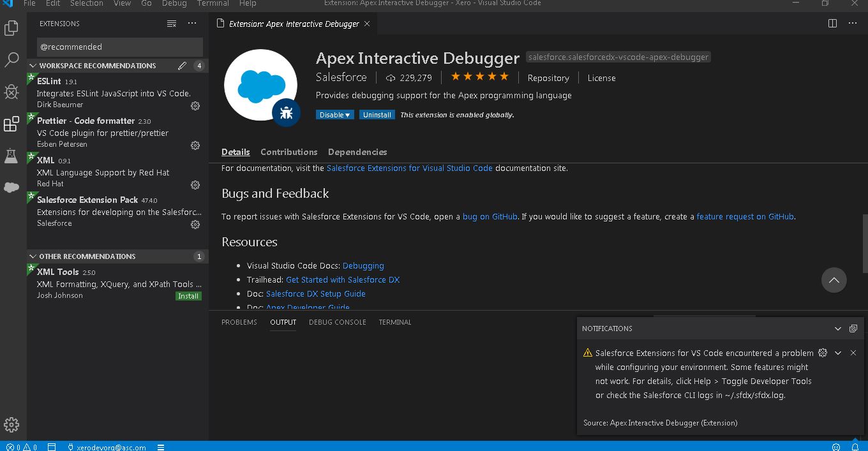Open the Explorer view in activity bar
Viewport: 868px width, 451px height.
click(x=11, y=28)
